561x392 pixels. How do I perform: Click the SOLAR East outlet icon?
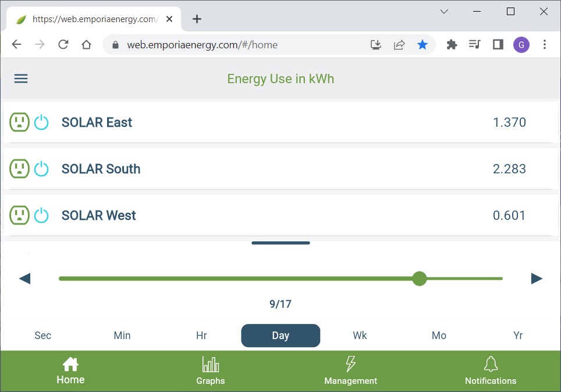pyautogui.click(x=19, y=122)
